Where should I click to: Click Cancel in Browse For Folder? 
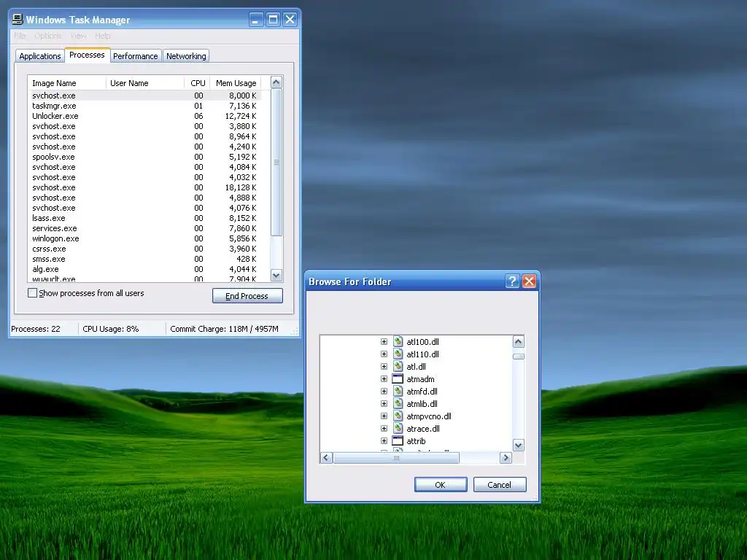tap(500, 484)
